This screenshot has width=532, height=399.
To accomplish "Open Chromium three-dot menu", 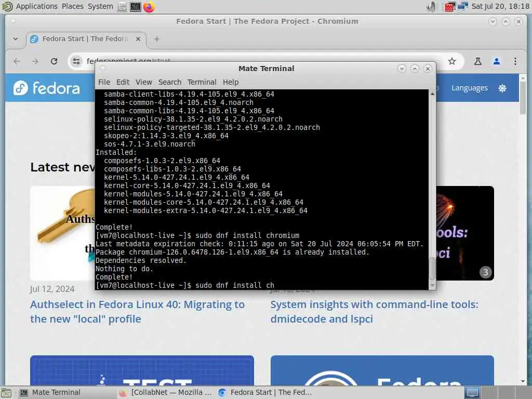I will [515, 61].
